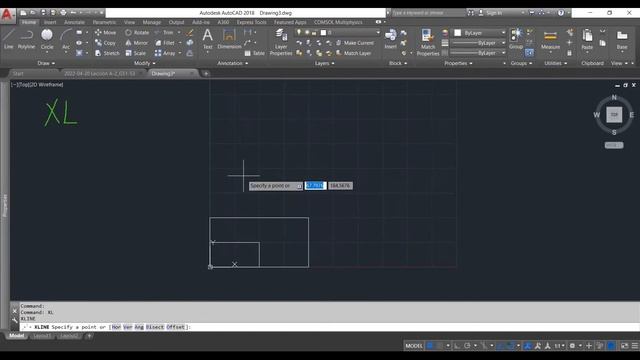The width and height of the screenshot is (640, 360).
Task: Toggle clean screen icon in status bar
Action: coord(624,346)
